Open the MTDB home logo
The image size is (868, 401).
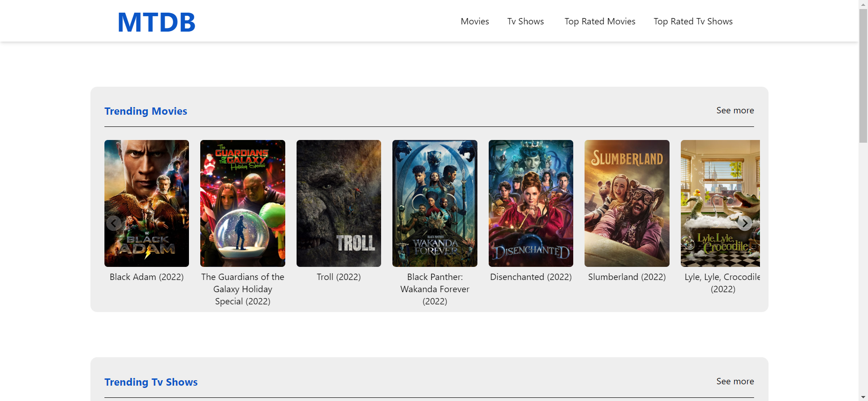(156, 22)
